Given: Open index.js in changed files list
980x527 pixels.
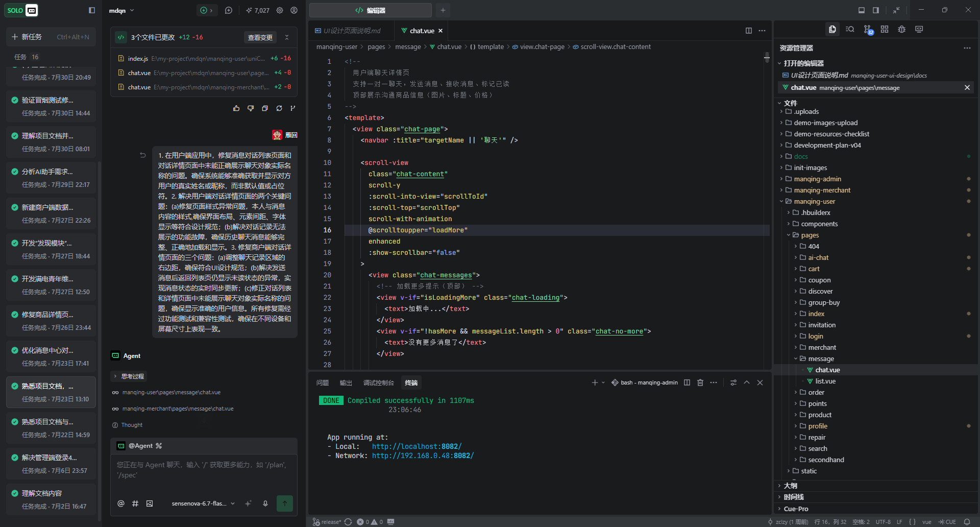Looking at the screenshot, I should (x=204, y=58).
